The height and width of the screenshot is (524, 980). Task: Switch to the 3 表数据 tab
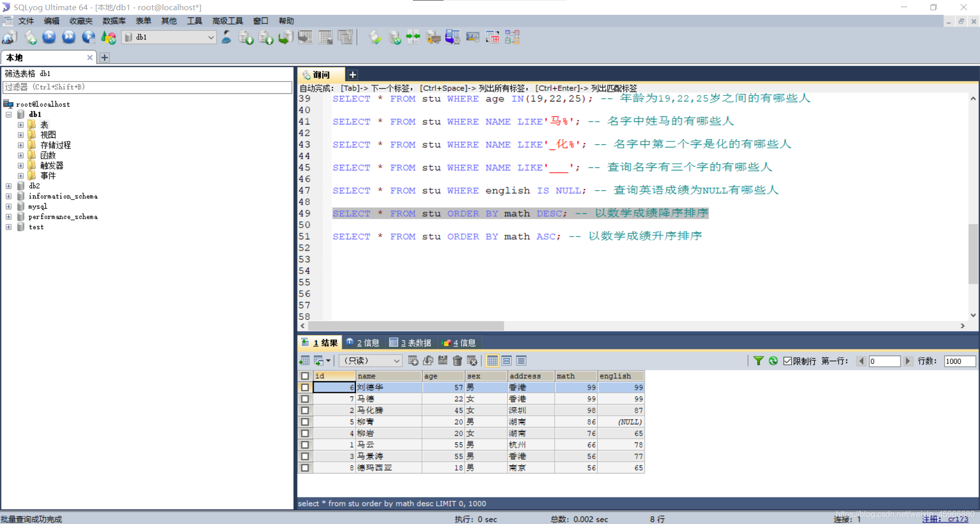411,343
